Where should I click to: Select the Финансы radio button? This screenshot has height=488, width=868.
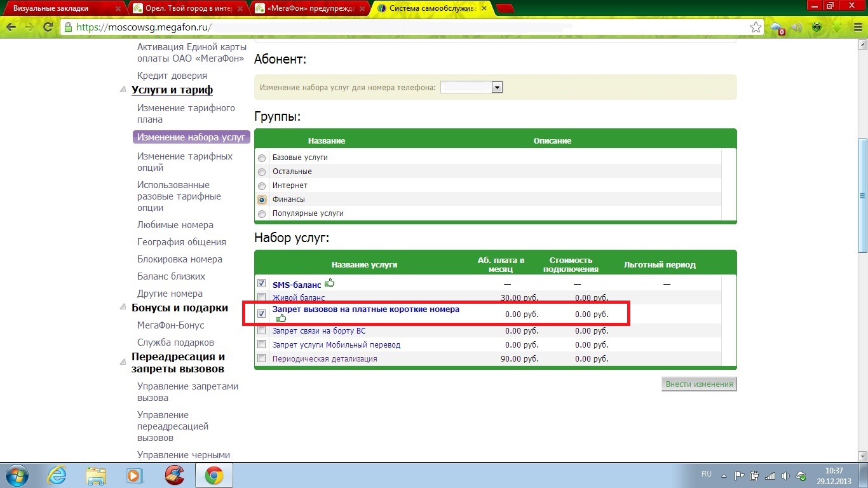(x=262, y=200)
